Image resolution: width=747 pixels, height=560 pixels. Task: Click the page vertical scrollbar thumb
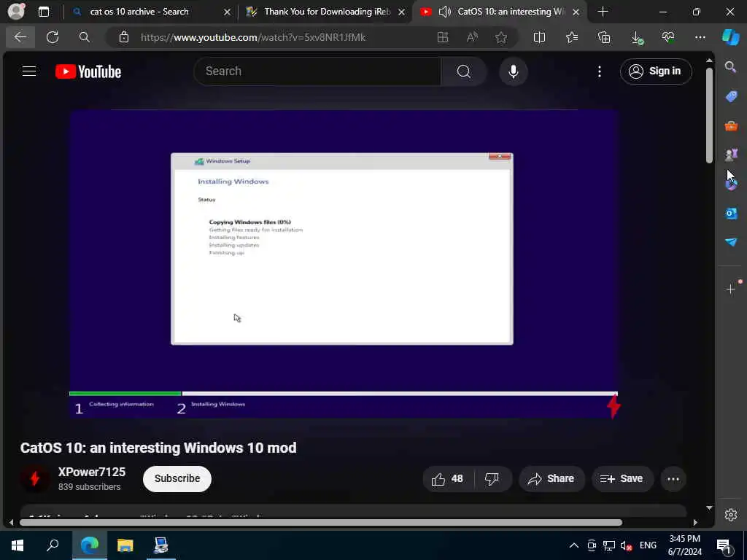[x=709, y=116]
